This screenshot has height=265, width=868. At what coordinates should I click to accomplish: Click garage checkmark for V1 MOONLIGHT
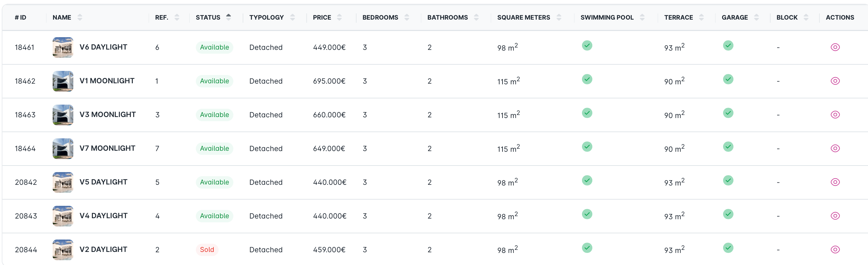click(728, 79)
